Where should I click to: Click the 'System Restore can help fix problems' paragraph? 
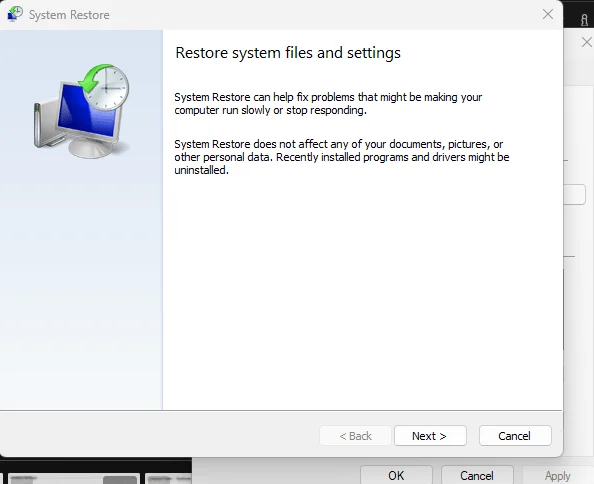click(x=328, y=103)
